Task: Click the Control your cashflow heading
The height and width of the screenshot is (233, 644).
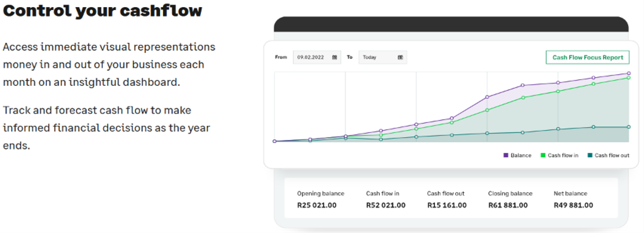Action: pyautogui.click(x=102, y=10)
